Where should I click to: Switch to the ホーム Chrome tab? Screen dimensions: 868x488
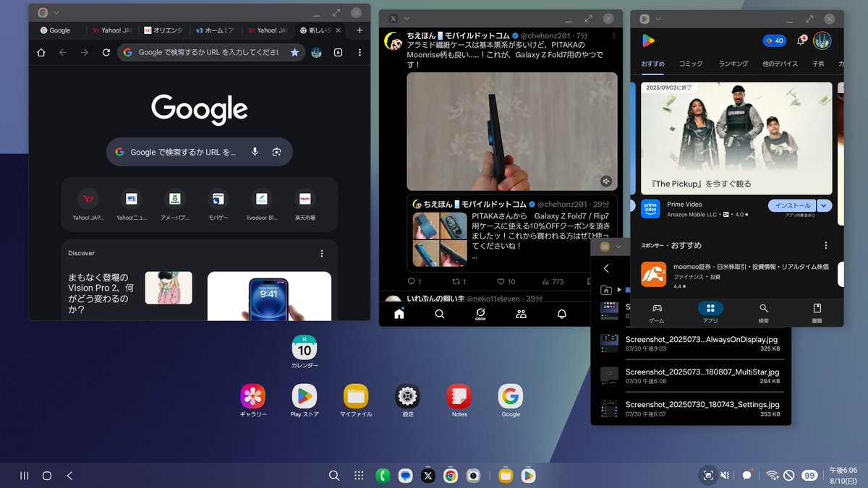point(216,30)
